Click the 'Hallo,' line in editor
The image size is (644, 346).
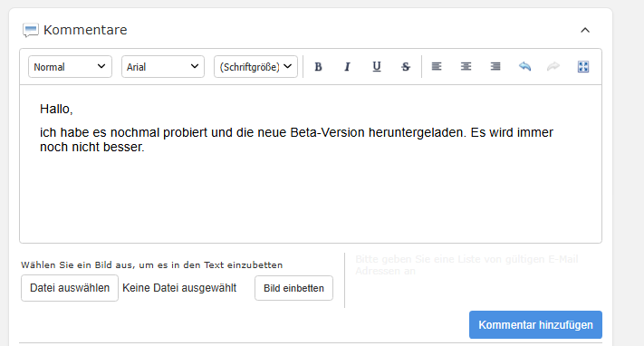(56, 109)
